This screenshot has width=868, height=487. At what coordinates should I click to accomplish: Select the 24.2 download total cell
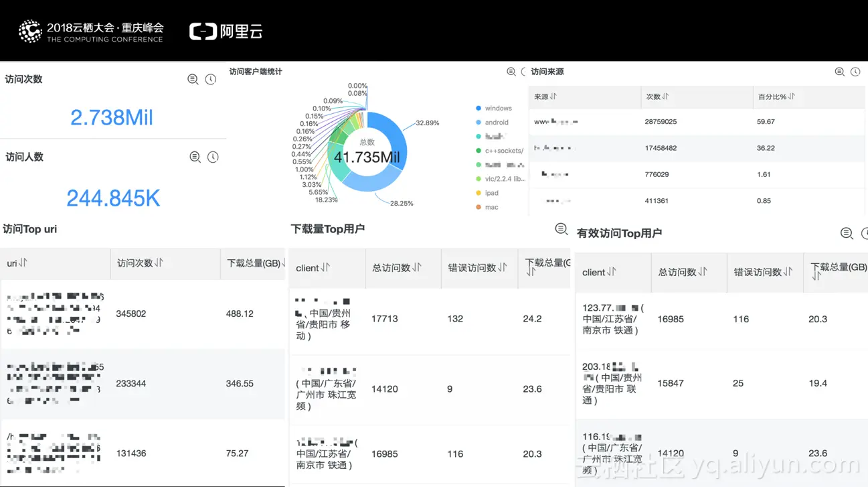click(532, 319)
